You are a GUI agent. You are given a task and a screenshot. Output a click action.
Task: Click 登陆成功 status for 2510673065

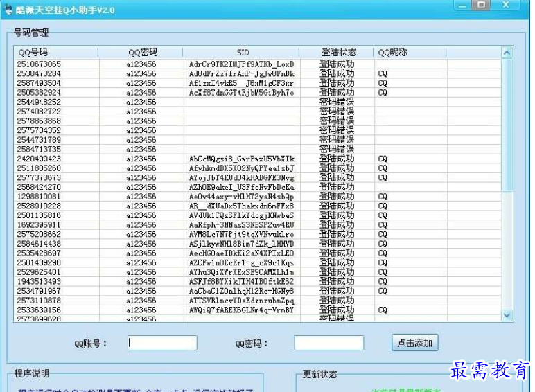click(x=337, y=64)
